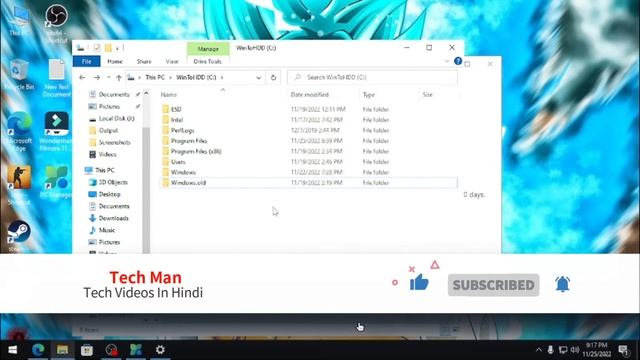
Task: Open the View ribbon tab
Action: 172,62
